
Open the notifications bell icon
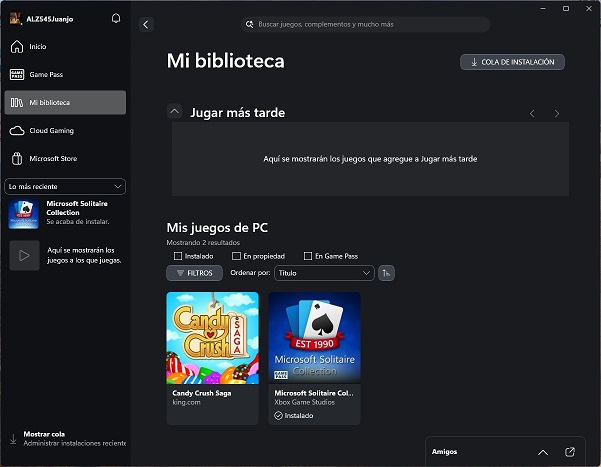coord(116,18)
